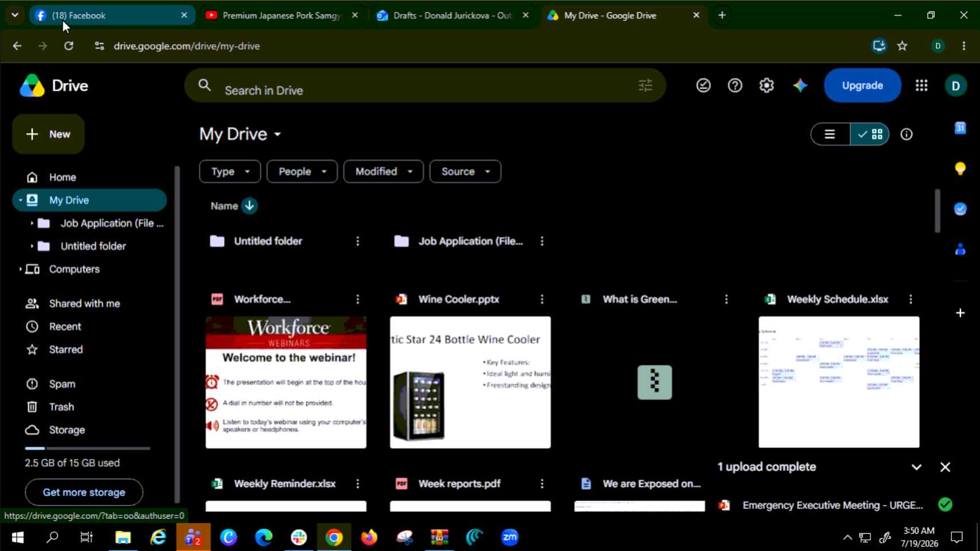The image size is (980, 551).
Task: Open Contacts in side panel
Action: [x=960, y=249]
